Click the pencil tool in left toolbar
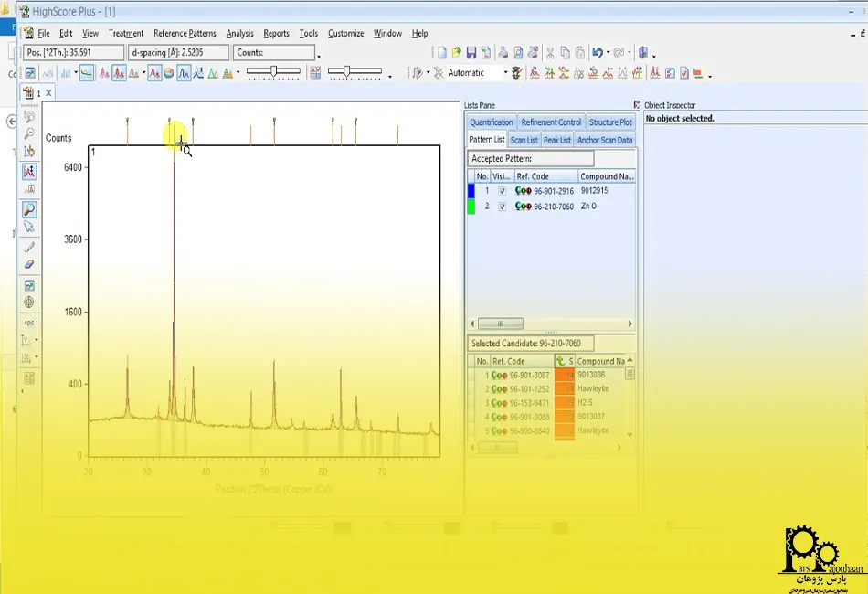 29,247
